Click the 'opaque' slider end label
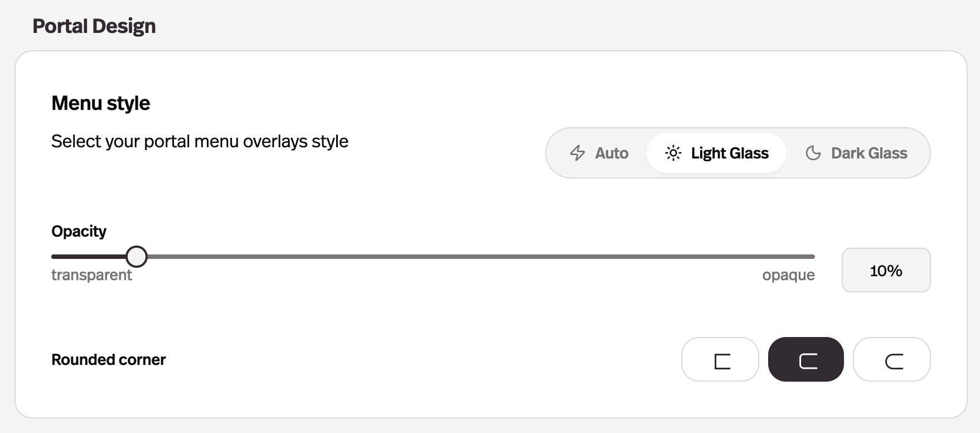 pos(788,275)
